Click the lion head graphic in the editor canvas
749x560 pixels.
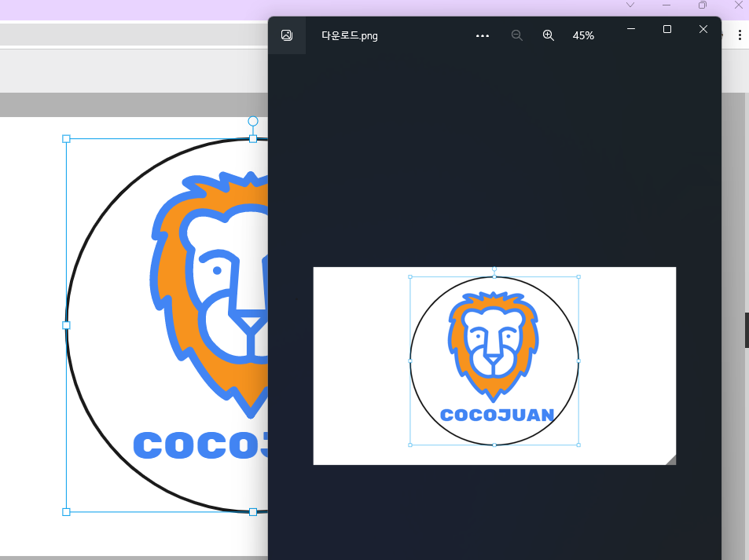click(209, 295)
